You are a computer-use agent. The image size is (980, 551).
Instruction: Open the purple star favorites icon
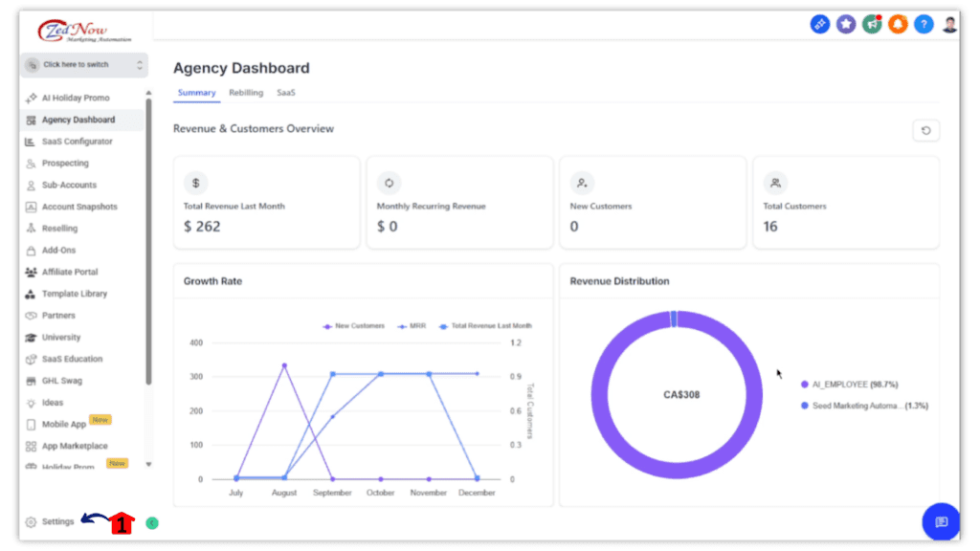[x=845, y=25]
